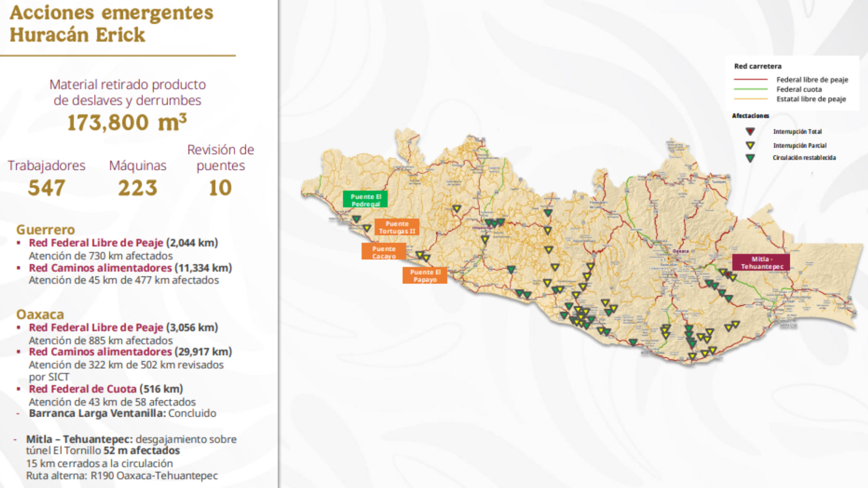The height and width of the screenshot is (488, 868).
Task: Click 'Atención de 885 km afectados' line
Action: click(x=101, y=341)
